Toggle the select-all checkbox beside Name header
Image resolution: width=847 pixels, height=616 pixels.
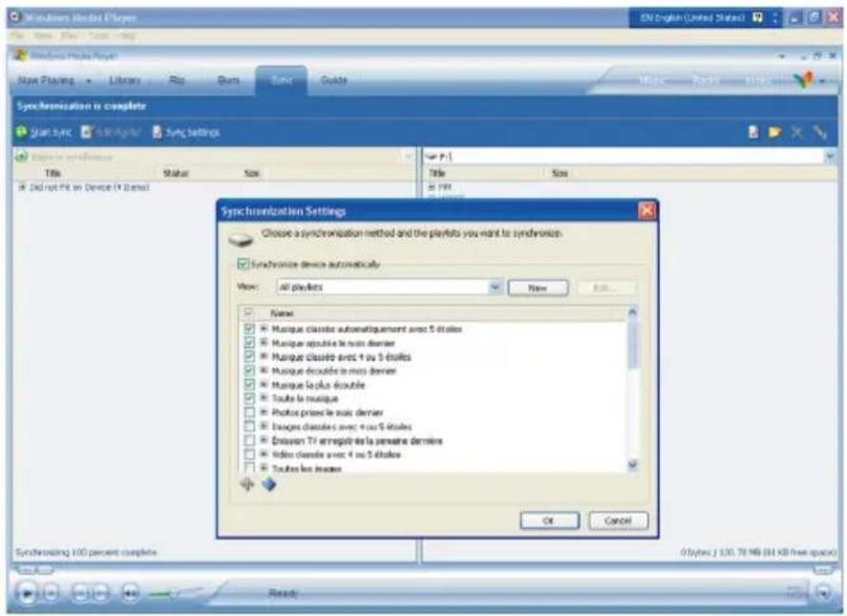pyautogui.click(x=248, y=312)
